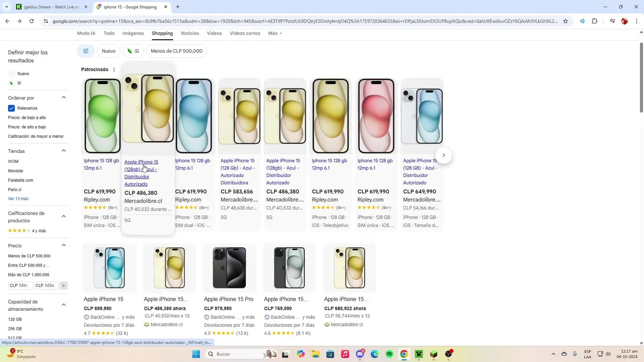This screenshot has height=362, width=644.
Task: Open the Más dropdown in search tabs
Action: [x=275, y=33]
